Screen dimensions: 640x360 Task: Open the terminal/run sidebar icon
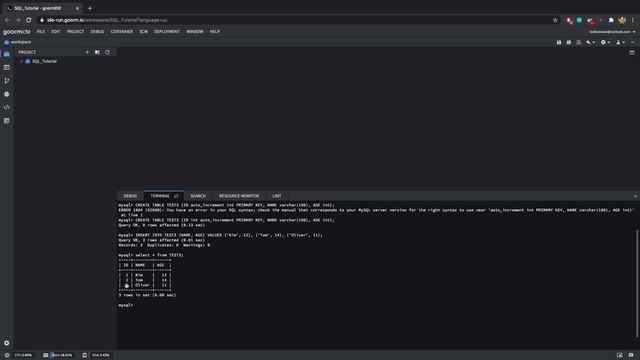click(7, 67)
